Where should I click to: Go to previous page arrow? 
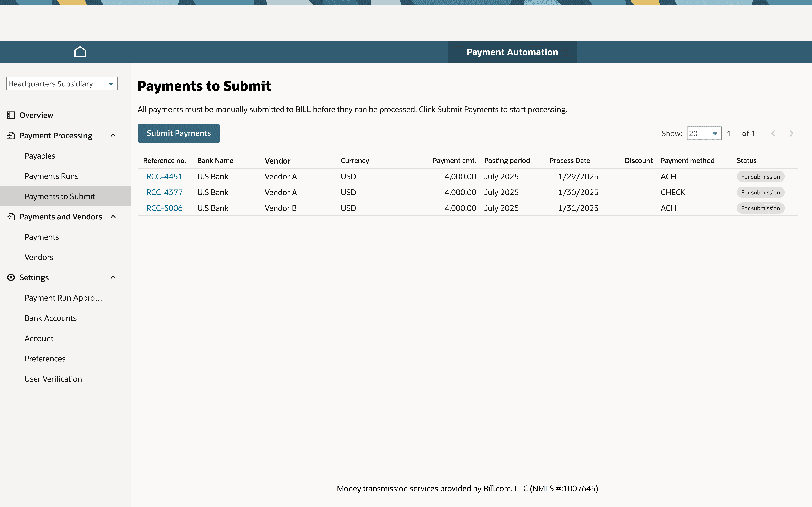click(773, 134)
